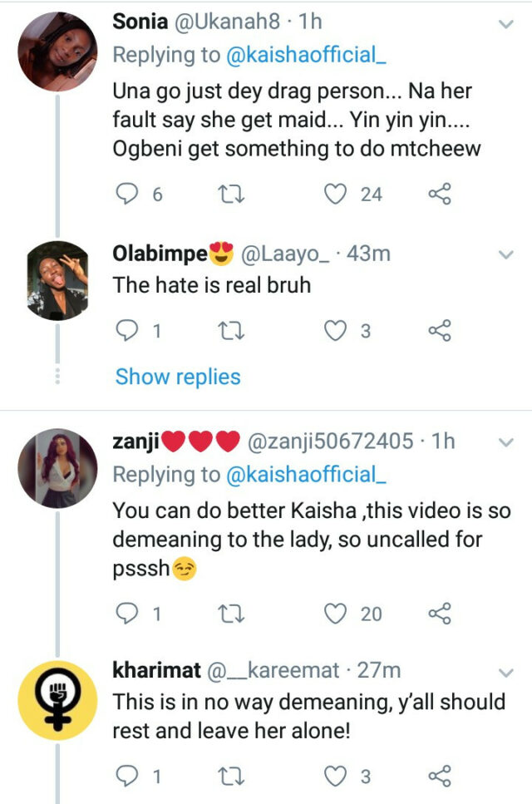Share kharimat's tweet
Image resolution: width=532 pixels, height=804 pixels.
[x=439, y=777]
